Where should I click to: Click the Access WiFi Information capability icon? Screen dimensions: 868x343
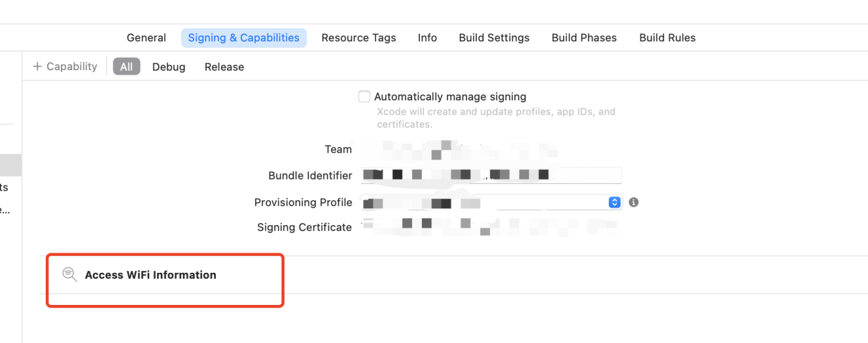coord(70,275)
